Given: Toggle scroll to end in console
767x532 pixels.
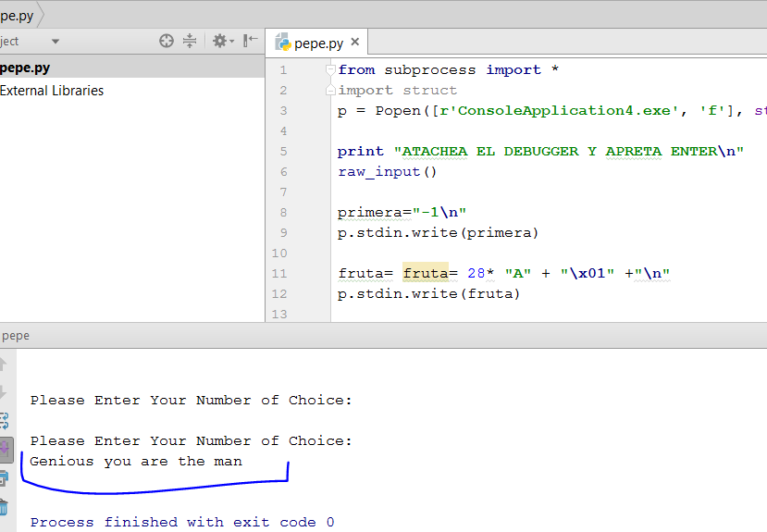Looking at the screenshot, I should [4, 450].
